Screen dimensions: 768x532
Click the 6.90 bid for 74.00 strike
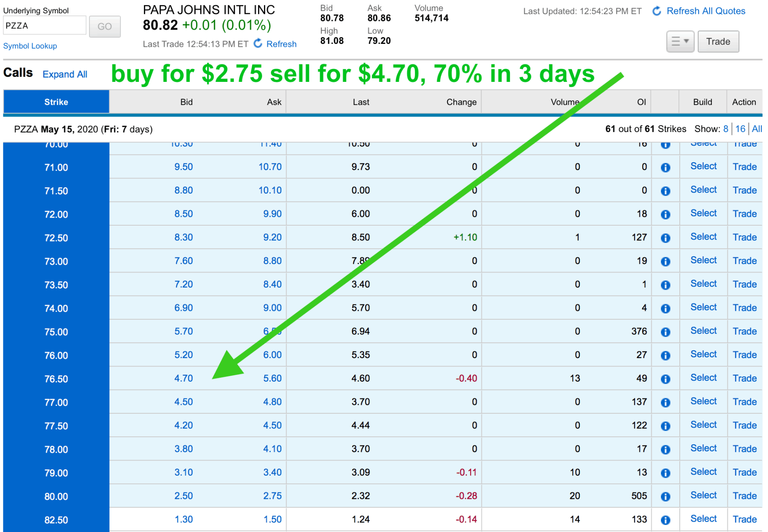[184, 308]
